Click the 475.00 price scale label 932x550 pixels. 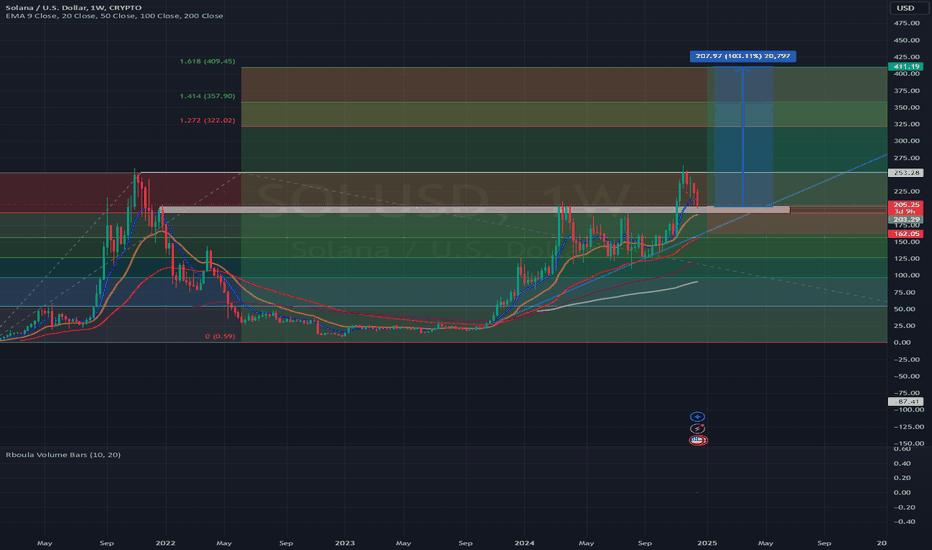[x=906, y=23]
